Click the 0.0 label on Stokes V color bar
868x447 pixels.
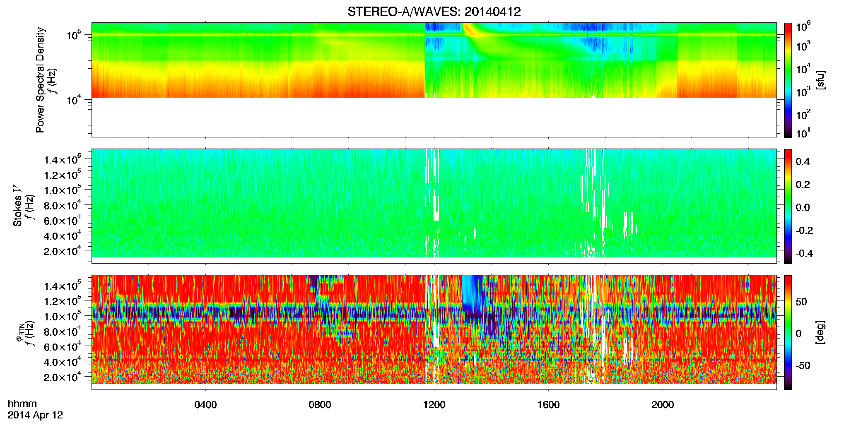click(x=803, y=208)
